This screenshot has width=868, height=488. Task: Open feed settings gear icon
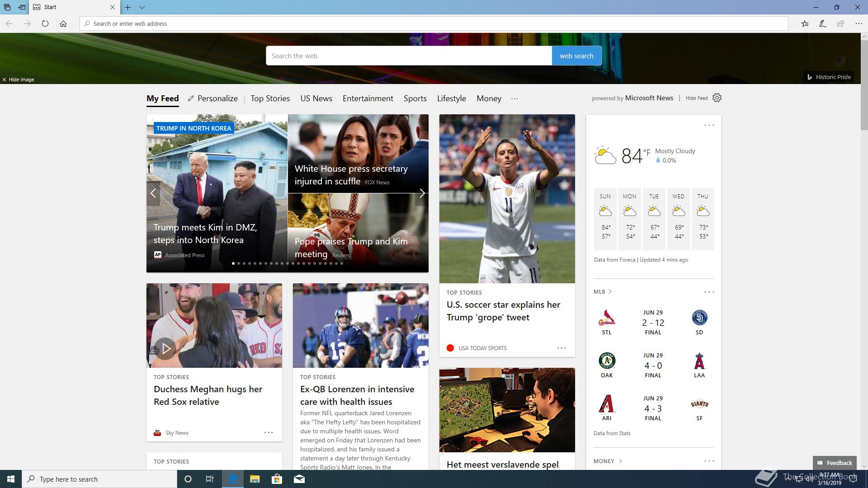717,98
